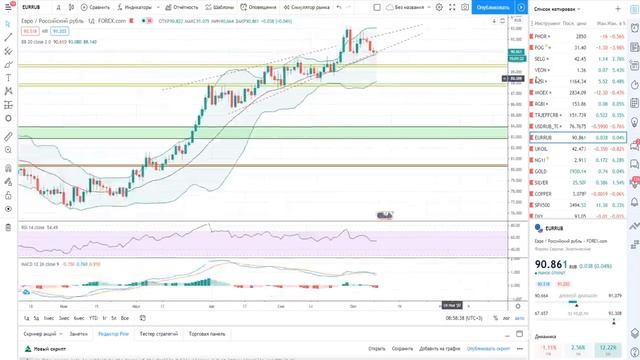Select the trend line drawing tool
Image resolution: width=640 pixels, height=360 pixels.
pyautogui.click(x=8, y=37)
